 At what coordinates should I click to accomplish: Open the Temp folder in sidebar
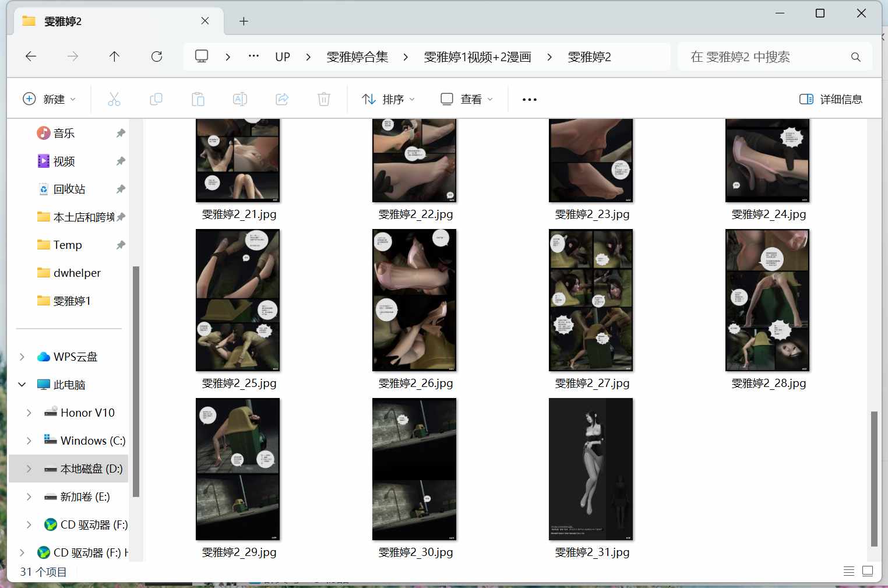pyautogui.click(x=68, y=245)
